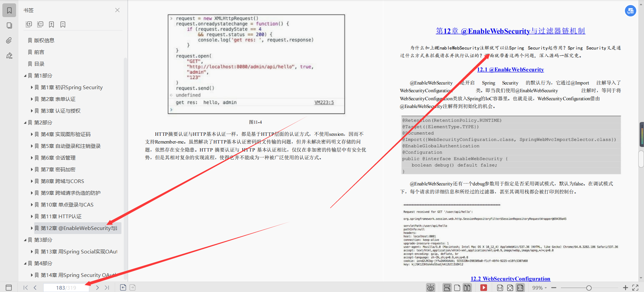Screen dimensions: 644x292
Task: Open 第13章 用Spring Social实现OAuth bookmark
Action: (79, 251)
